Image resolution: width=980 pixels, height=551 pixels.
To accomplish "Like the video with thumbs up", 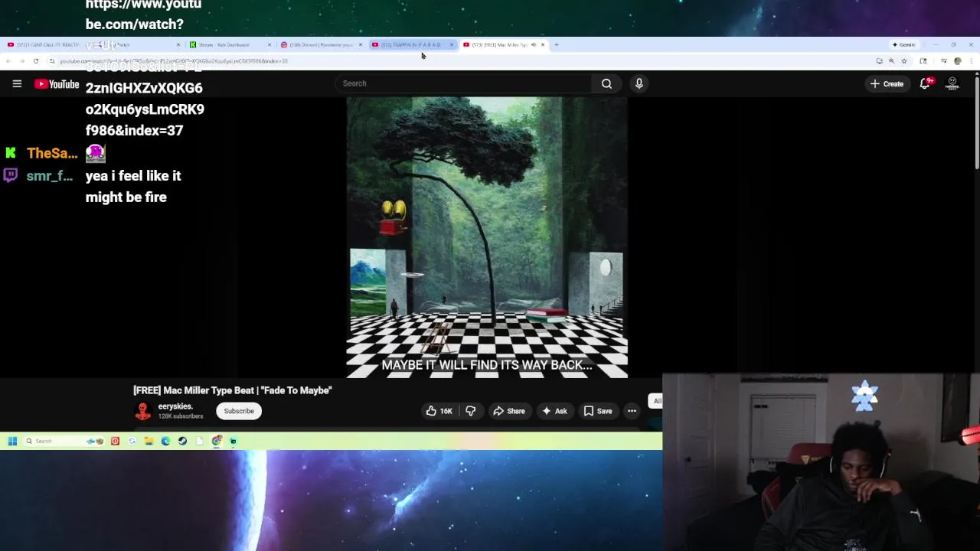I will [x=439, y=411].
